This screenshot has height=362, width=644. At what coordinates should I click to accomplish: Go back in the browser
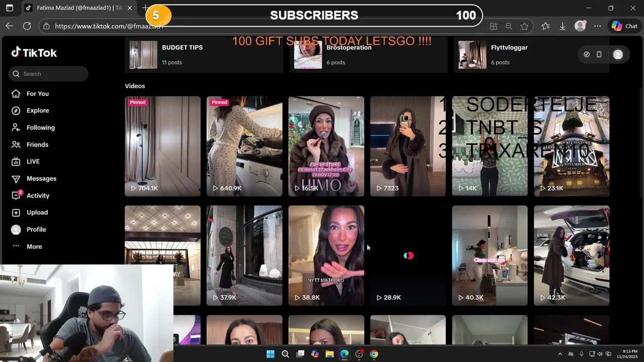[x=10, y=26]
